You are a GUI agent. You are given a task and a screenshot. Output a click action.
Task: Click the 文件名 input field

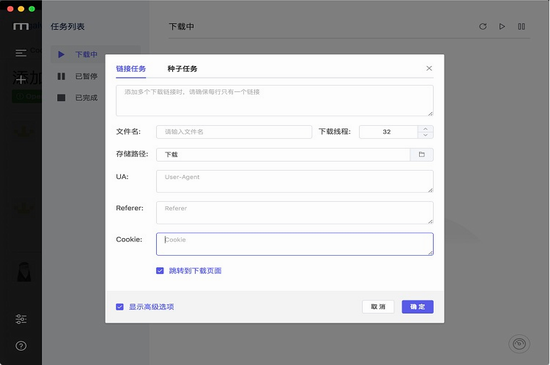click(x=234, y=132)
